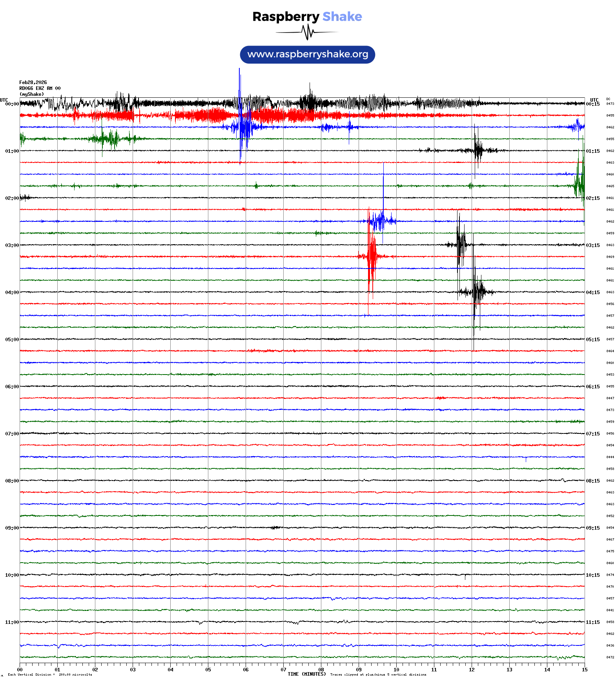616x680 pixels.
Task: Select the 03:00 UTC label on left axis
Action: 12,245
